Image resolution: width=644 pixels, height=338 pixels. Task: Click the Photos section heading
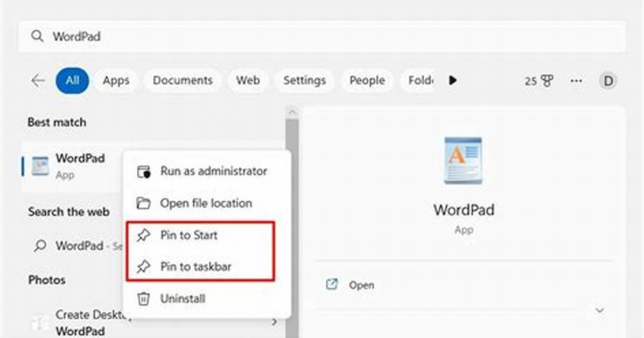coord(47,280)
